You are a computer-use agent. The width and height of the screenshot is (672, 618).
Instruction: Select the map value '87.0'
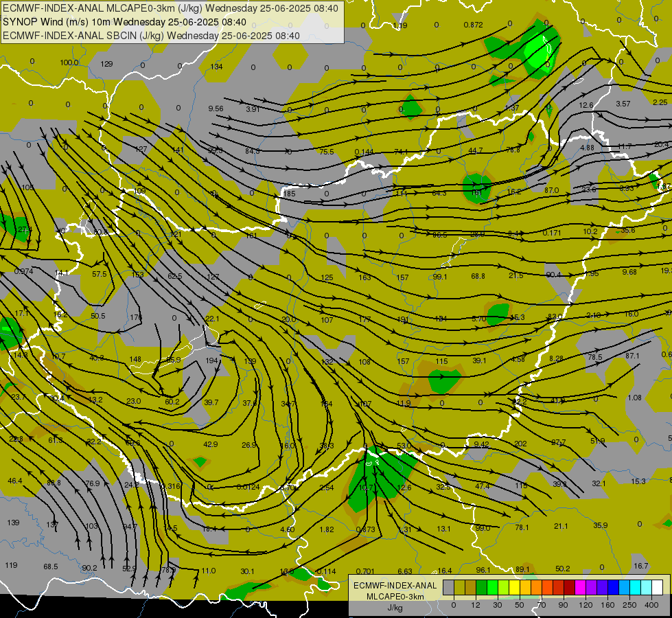tap(552, 190)
